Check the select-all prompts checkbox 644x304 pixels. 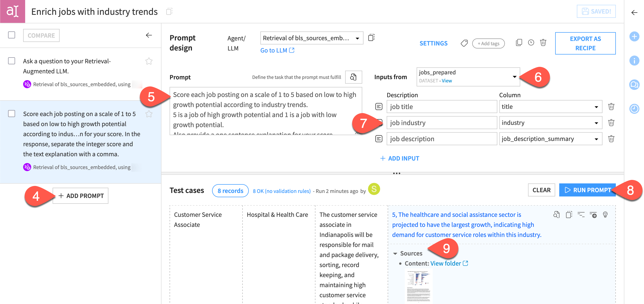pos(12,35)
